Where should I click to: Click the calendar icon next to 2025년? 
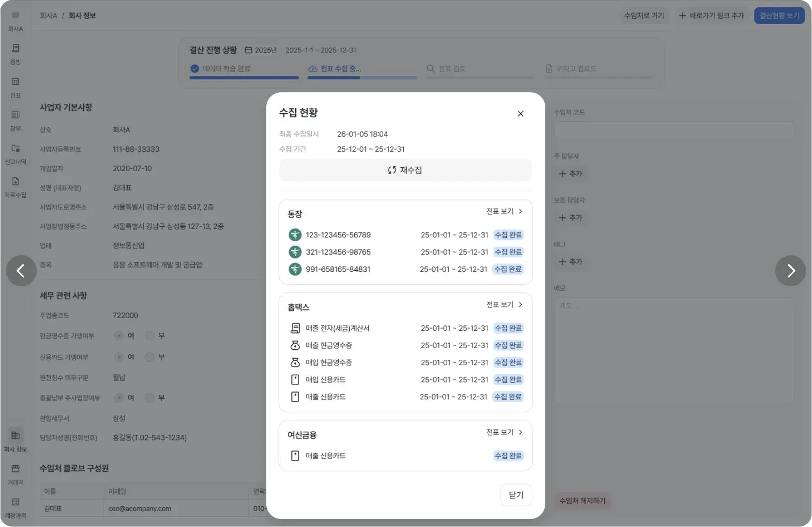click(x=248, y=50)
